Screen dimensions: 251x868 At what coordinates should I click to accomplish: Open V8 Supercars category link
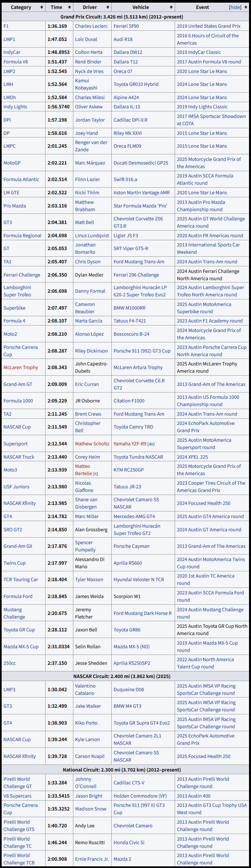pos(17,796)
